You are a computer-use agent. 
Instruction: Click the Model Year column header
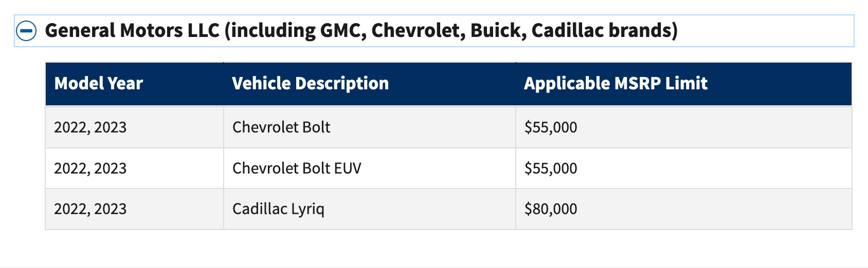(x=99, y=84)
